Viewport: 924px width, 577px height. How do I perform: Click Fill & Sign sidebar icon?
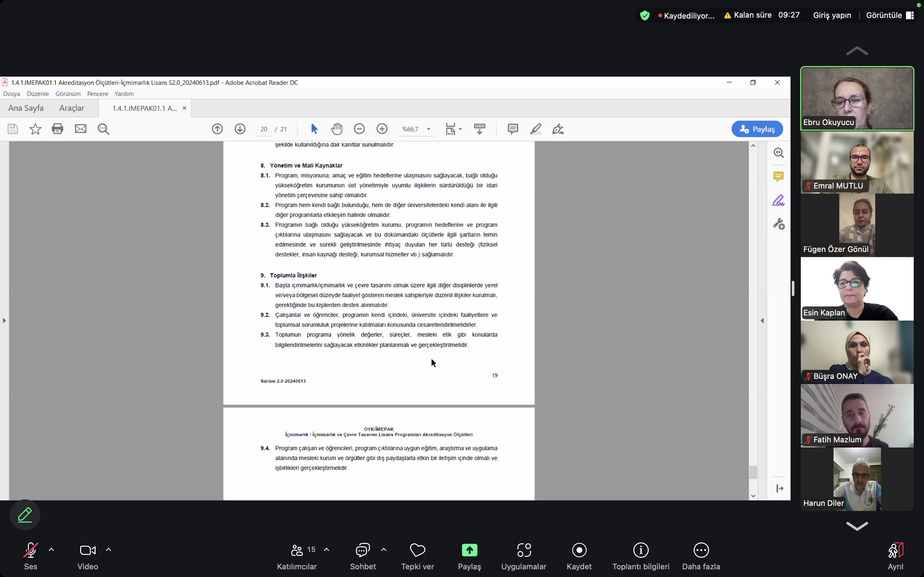pos(778,200)
